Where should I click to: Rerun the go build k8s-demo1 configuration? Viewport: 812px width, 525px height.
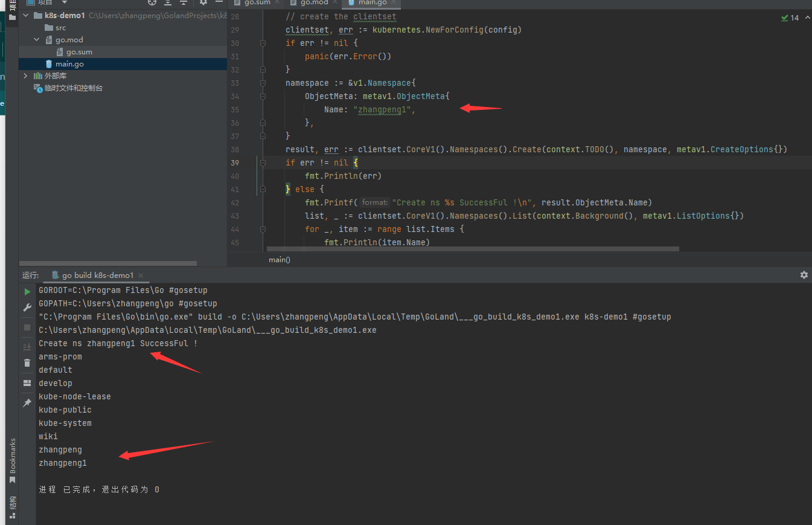[x=27, y=292]
